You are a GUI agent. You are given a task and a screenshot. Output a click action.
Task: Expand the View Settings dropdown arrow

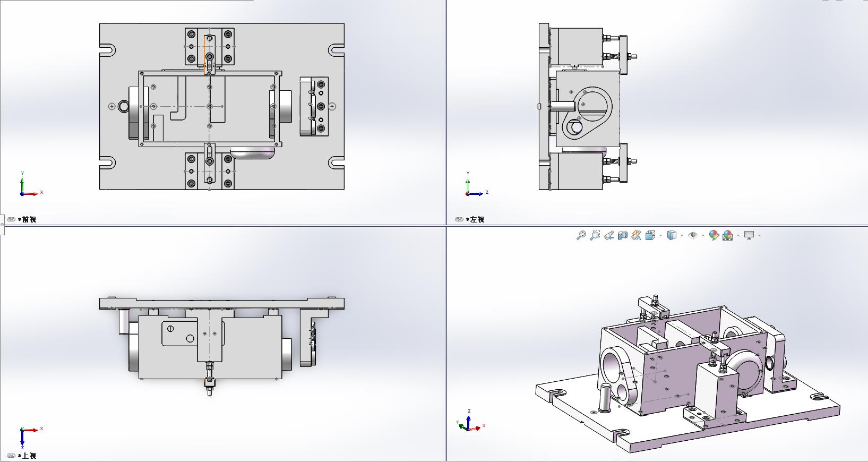point(759,235)
